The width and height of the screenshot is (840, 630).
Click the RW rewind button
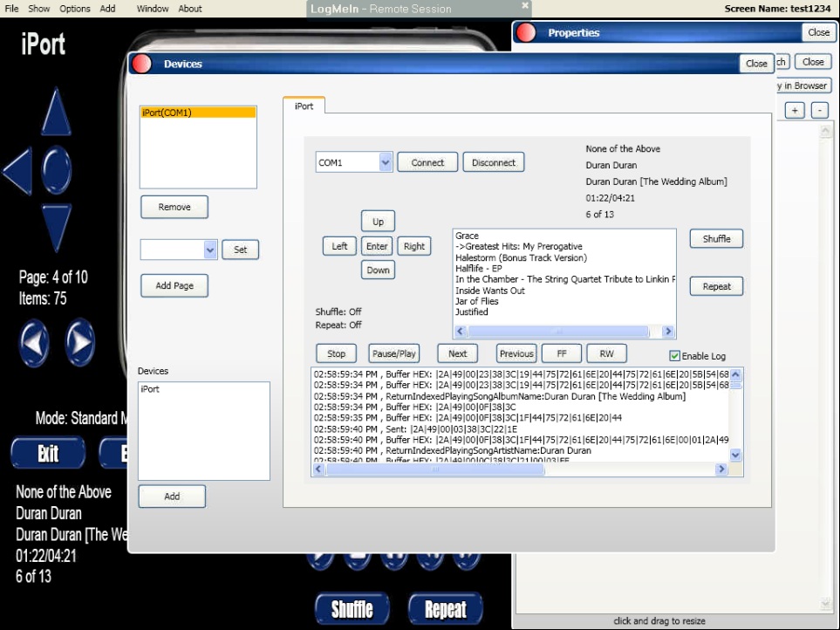point(606,353)
